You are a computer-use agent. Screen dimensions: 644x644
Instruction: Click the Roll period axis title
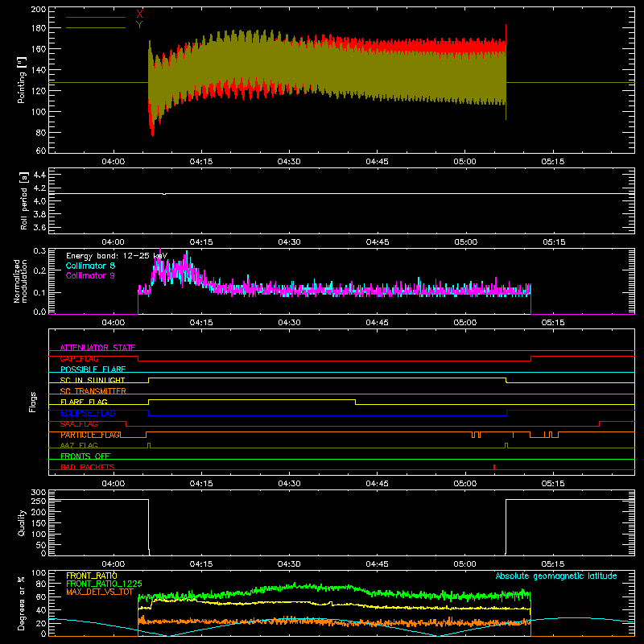[x=24, y=200]
